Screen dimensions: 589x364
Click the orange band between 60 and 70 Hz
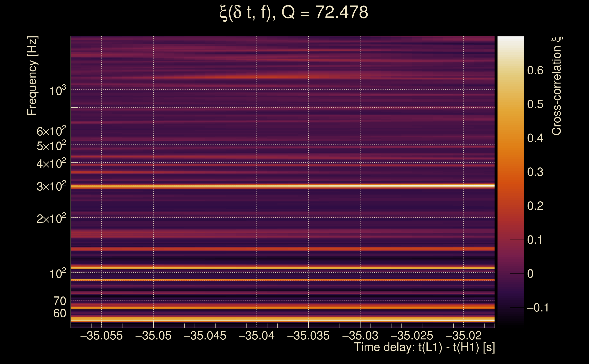click(282, 308)
